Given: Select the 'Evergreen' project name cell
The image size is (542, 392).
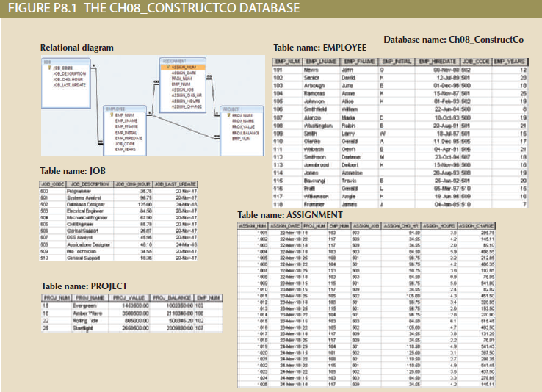Looking at the screenshot, I should 90,305.
